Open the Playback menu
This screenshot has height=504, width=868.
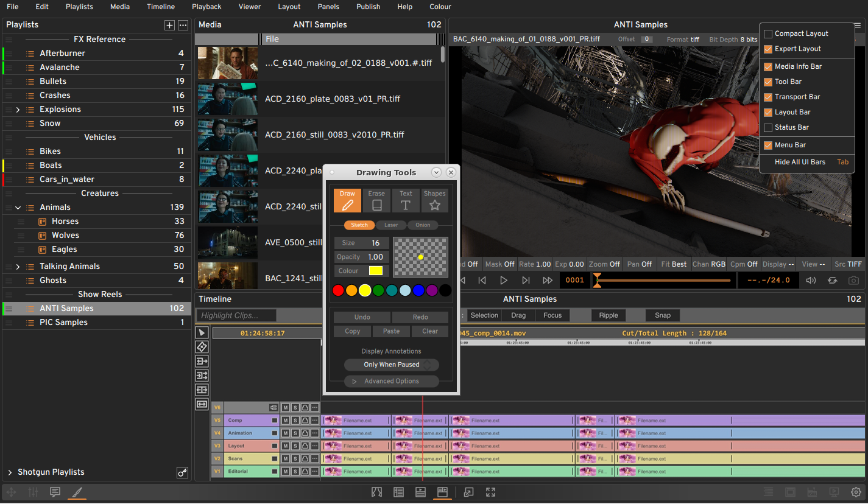[206, 7]
